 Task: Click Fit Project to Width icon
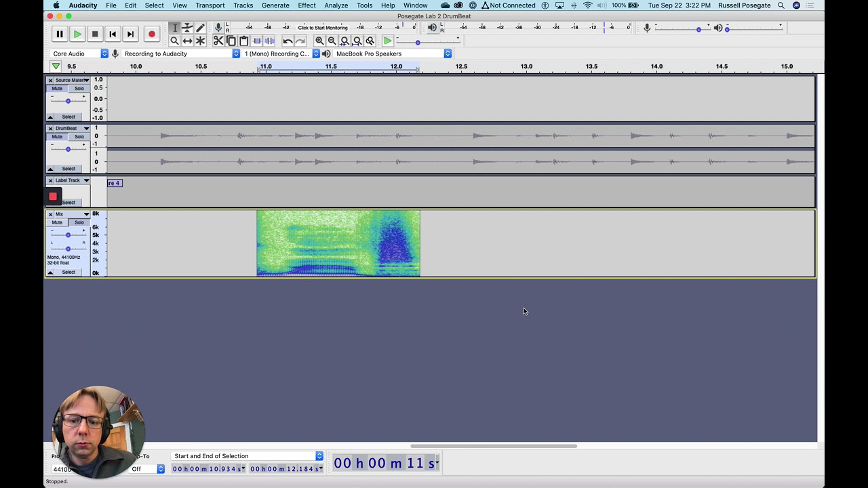tap(357, 41)
